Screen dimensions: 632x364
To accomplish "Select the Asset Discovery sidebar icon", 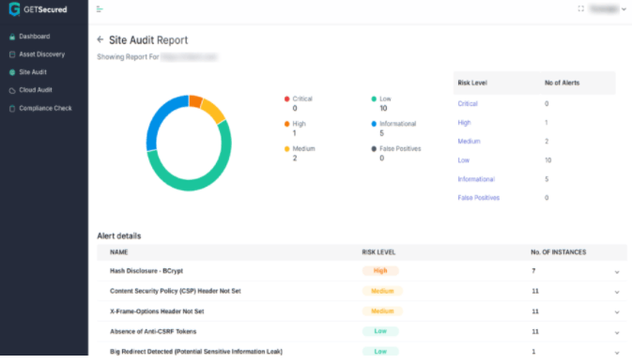I will pyautogui.click(x=12, y=54).
